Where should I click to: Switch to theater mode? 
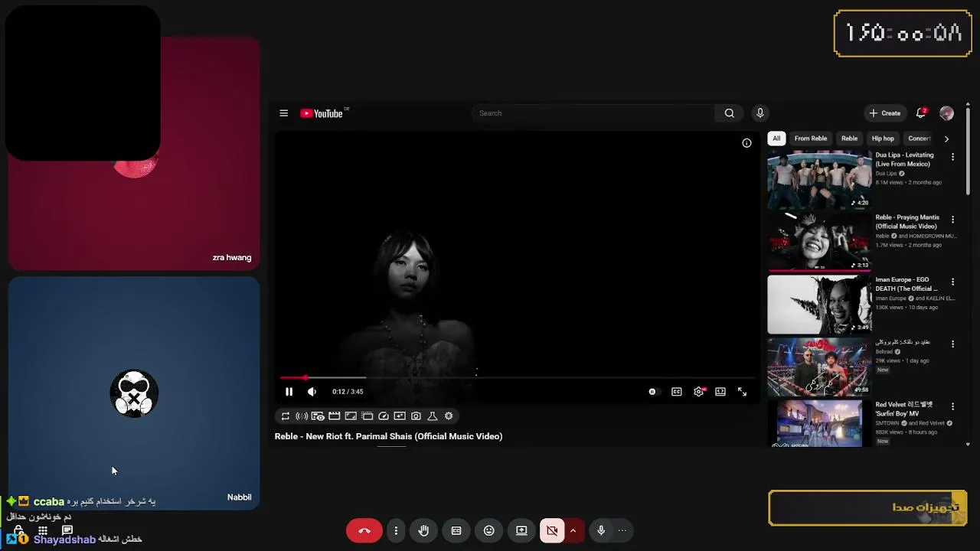click(720, 392)
